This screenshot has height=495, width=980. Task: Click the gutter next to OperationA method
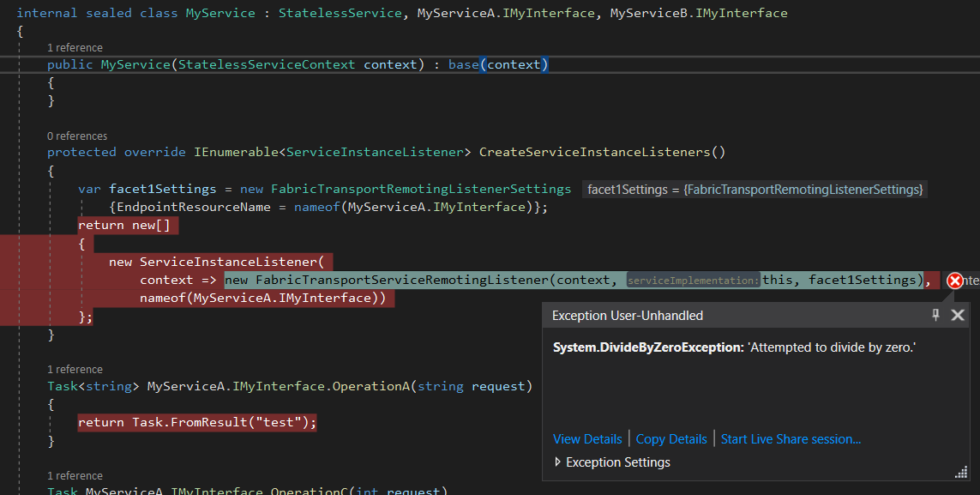coord(9,385)
